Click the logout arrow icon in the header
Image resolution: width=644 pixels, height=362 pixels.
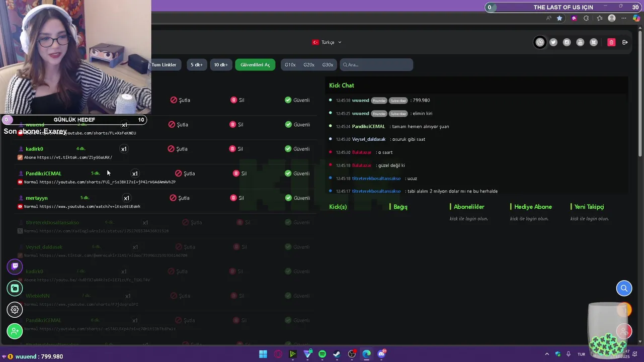click(x=625, y=42)
